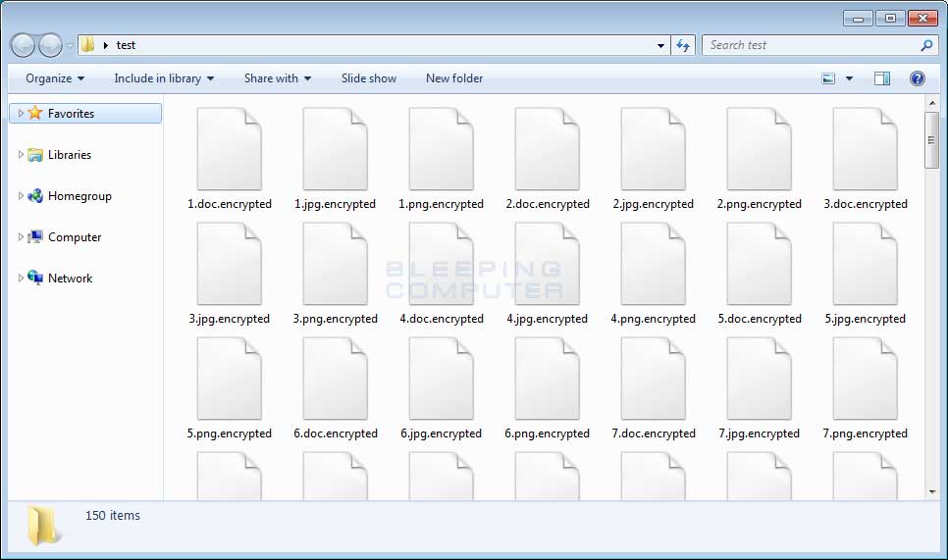Click the folder icon in address bar

point(88,45)
